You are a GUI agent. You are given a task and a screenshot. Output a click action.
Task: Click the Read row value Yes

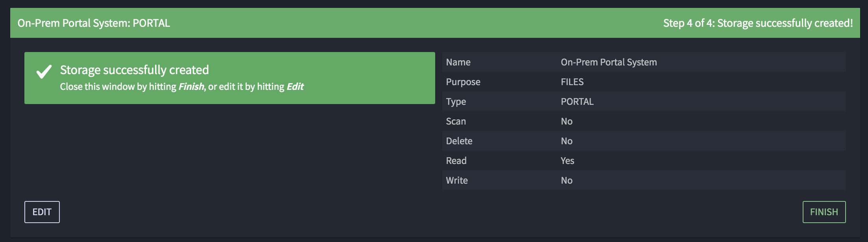567,161
